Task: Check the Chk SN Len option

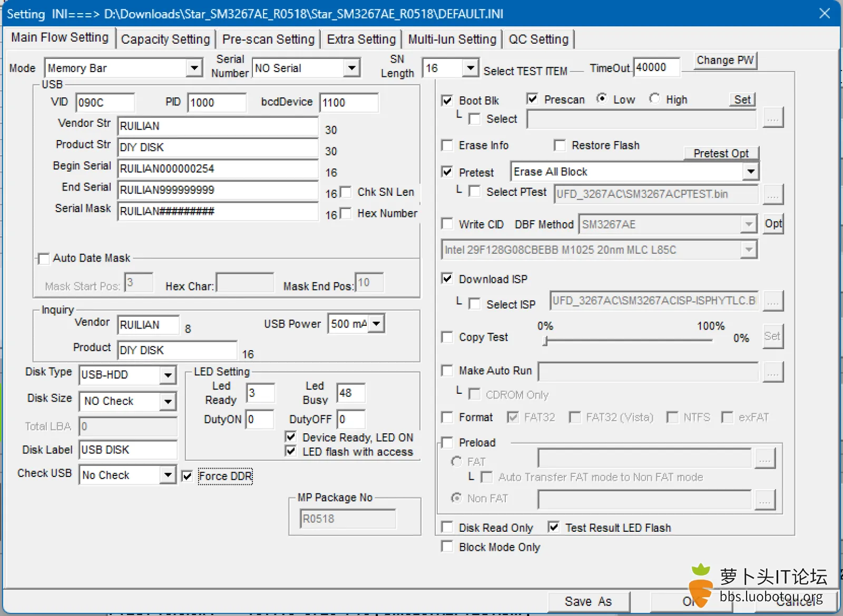Action: (346, 192)
